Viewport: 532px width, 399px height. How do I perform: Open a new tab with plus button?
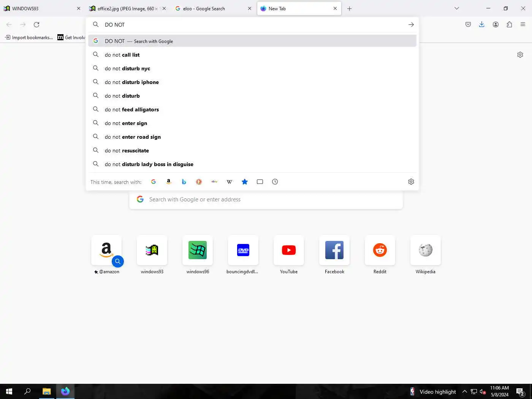tap(350, 8)
